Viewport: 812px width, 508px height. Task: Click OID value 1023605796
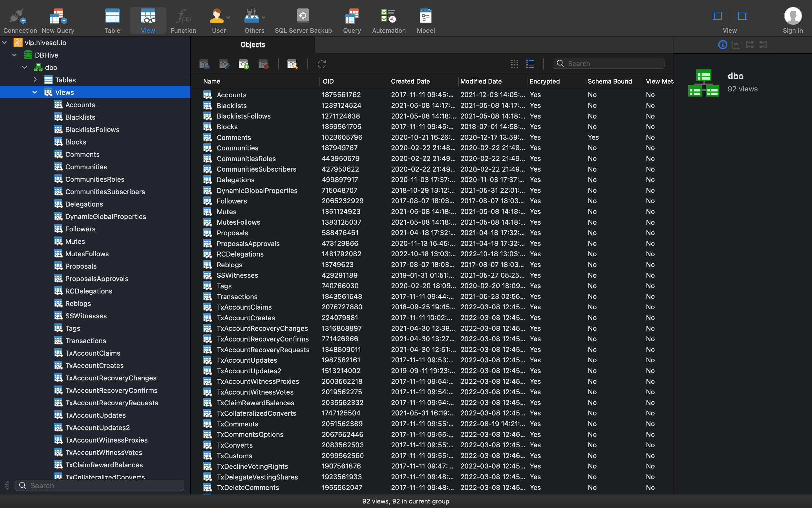(342, 137)
